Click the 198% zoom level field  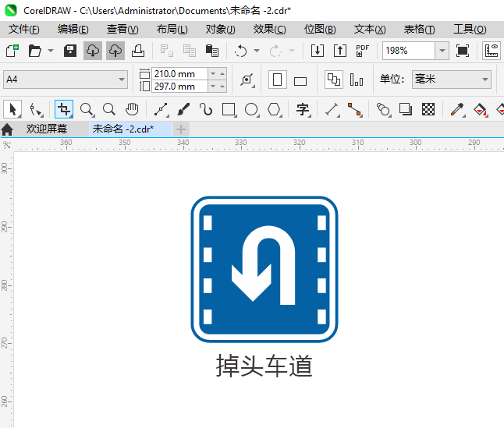[409, 51]
